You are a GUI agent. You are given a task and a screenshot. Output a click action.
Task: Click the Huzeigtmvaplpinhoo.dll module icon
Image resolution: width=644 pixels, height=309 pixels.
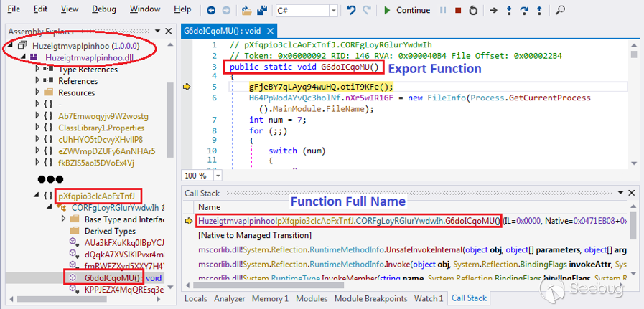(x=35, y=57)
